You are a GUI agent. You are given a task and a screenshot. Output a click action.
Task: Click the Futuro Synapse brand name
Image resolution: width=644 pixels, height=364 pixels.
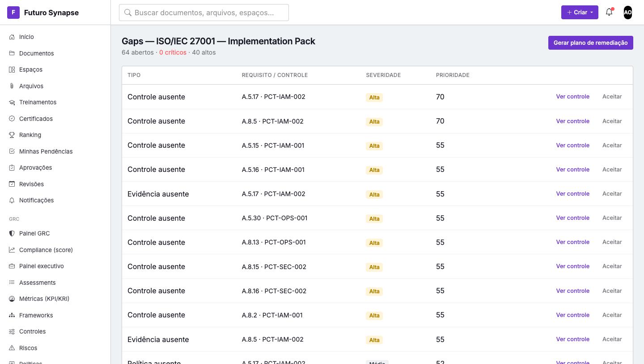51,13
